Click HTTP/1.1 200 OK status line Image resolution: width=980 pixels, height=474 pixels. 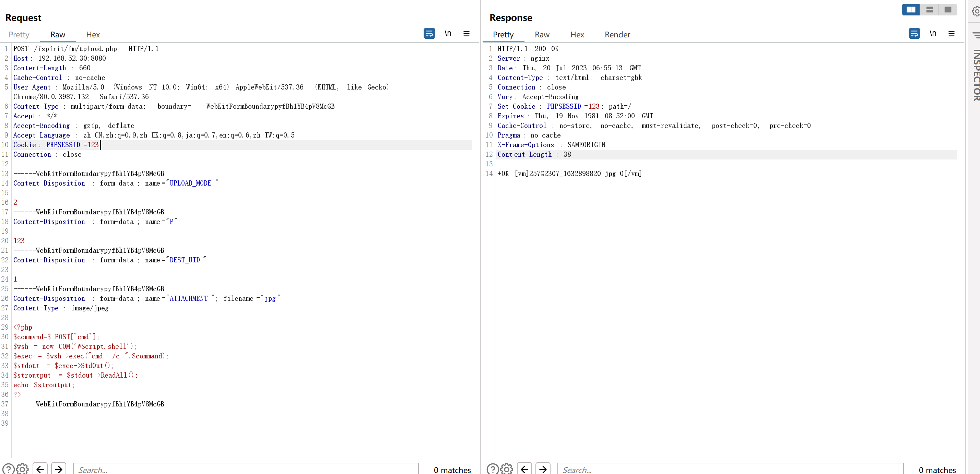(x=528, y=49)
